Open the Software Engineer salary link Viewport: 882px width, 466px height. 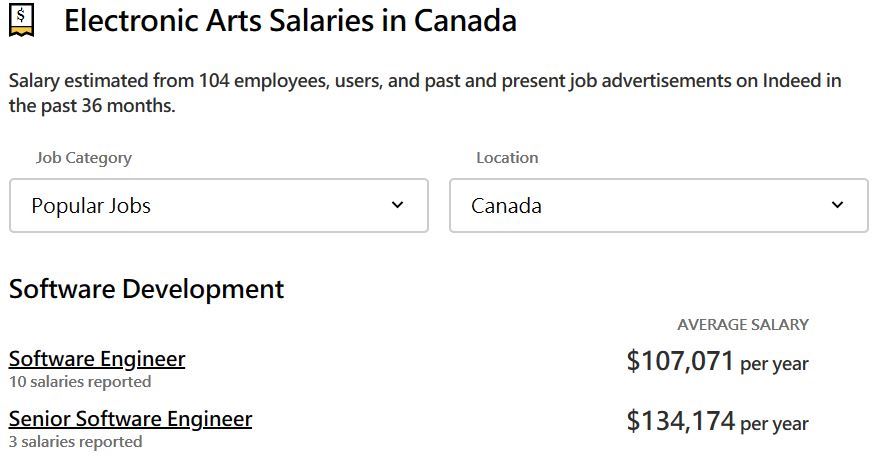[x=97, y=359]
